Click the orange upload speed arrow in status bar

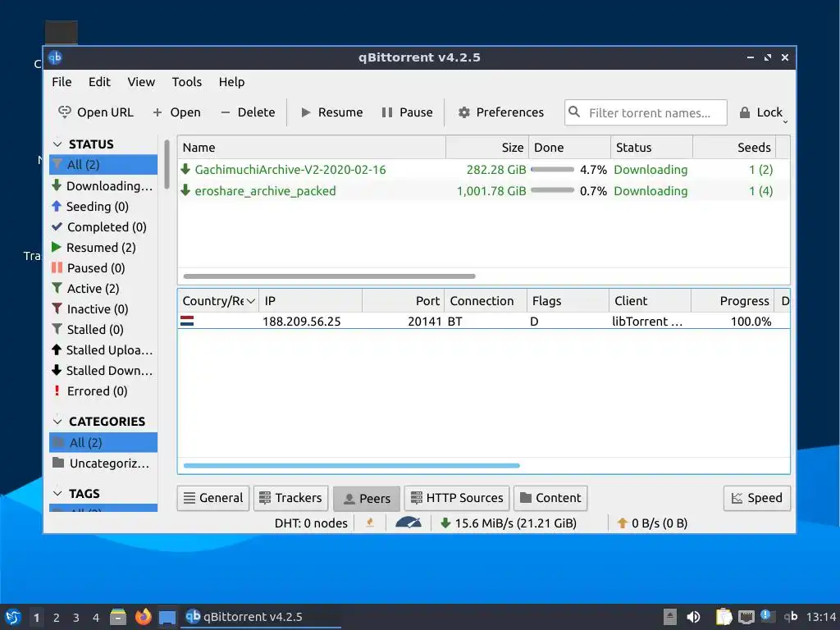(622, 523)
